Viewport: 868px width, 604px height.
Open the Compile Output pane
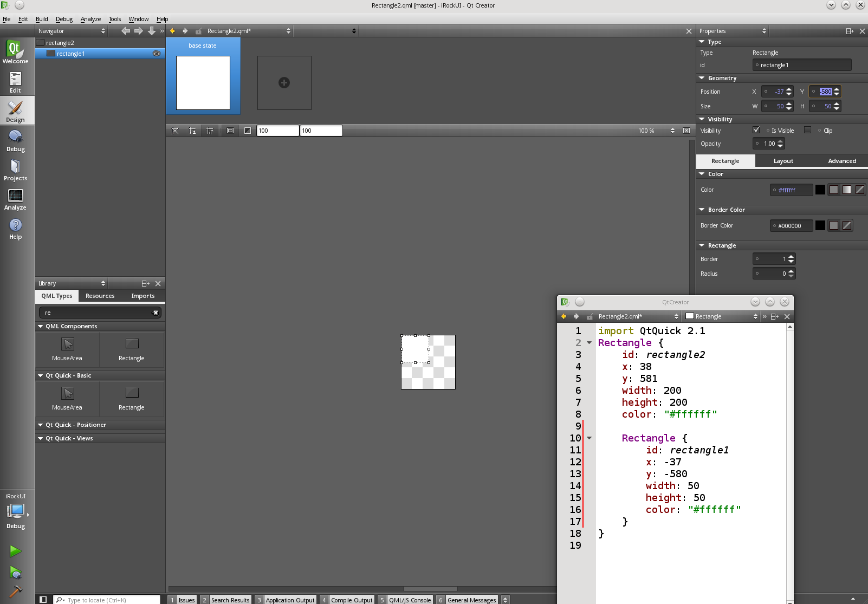347,600
